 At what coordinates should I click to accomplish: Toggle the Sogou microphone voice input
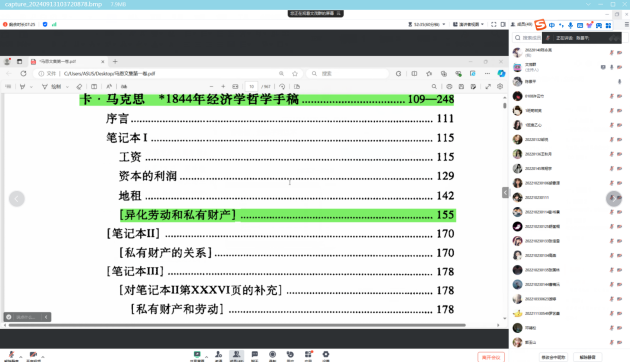pyautogui.click(x=570, y=25)
